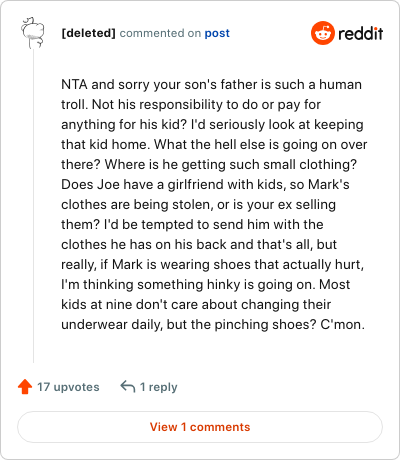This screenshot has width=400, height=460.
Task: Click the reply arrow icon
Action: [128, 387]
